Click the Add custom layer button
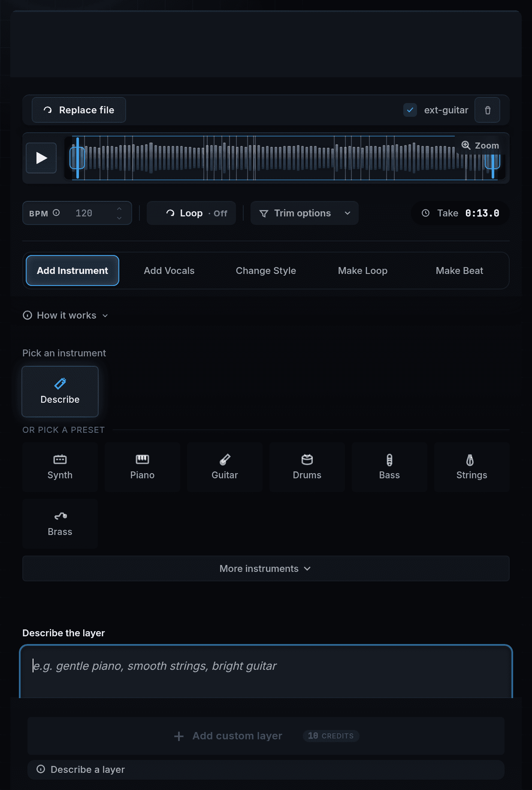Image resolution: width=532 pixels, height=790 pixels. point(266,736)
